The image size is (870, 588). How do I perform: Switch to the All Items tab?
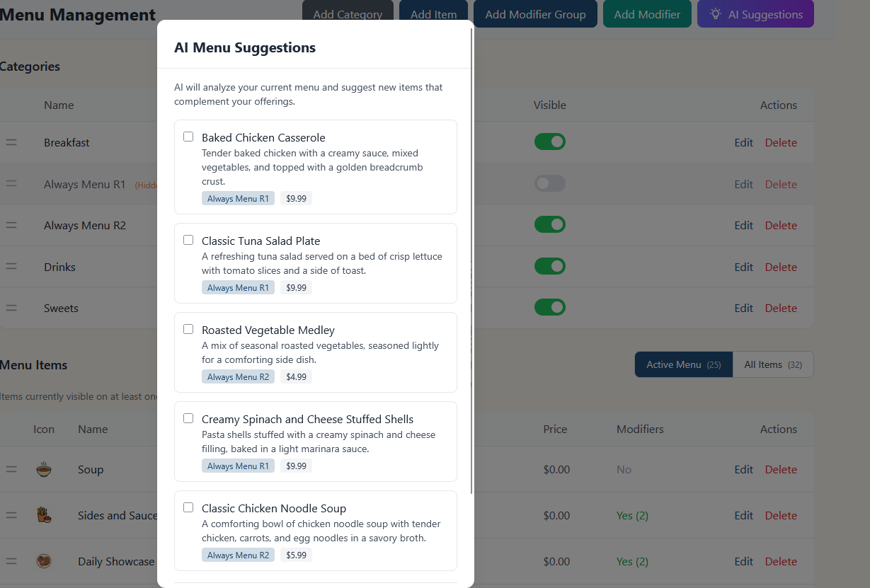(x=772, y=364)
